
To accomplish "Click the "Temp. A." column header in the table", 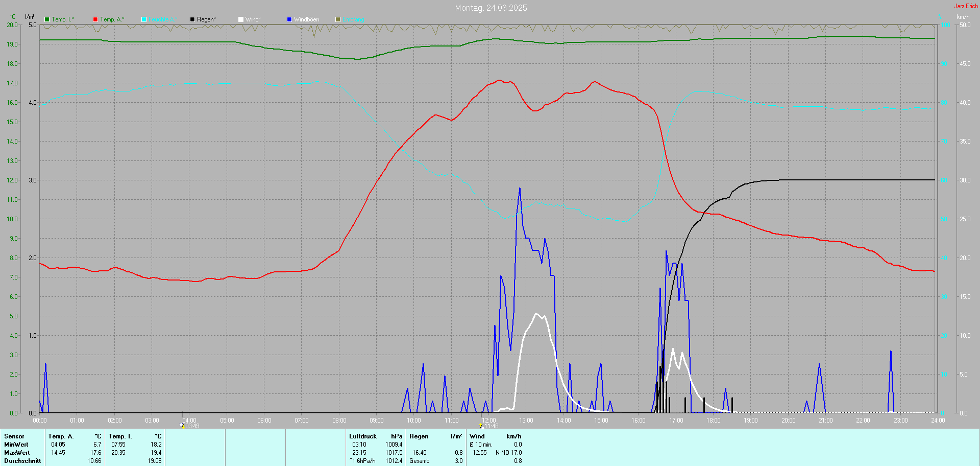I will pos(61,436).
